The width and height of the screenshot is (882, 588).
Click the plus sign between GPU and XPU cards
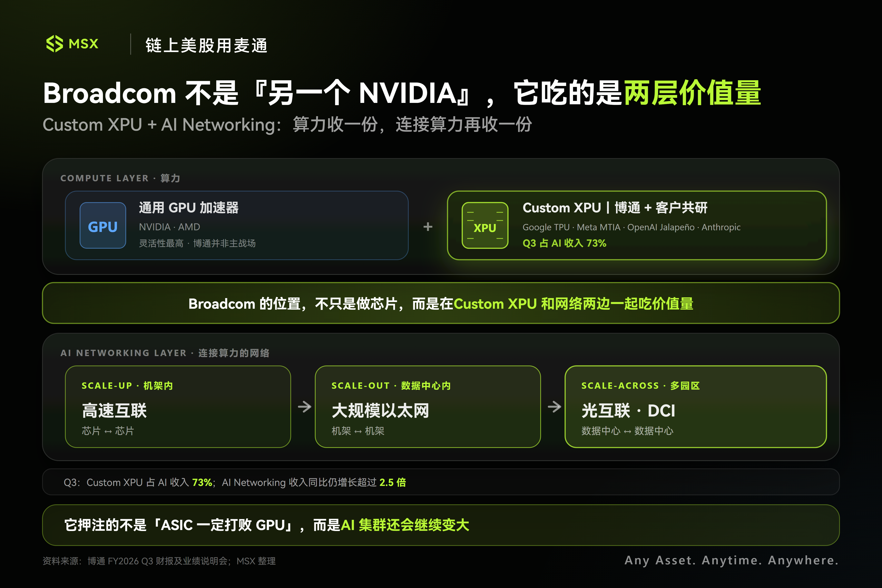click(x=428, y=226)
